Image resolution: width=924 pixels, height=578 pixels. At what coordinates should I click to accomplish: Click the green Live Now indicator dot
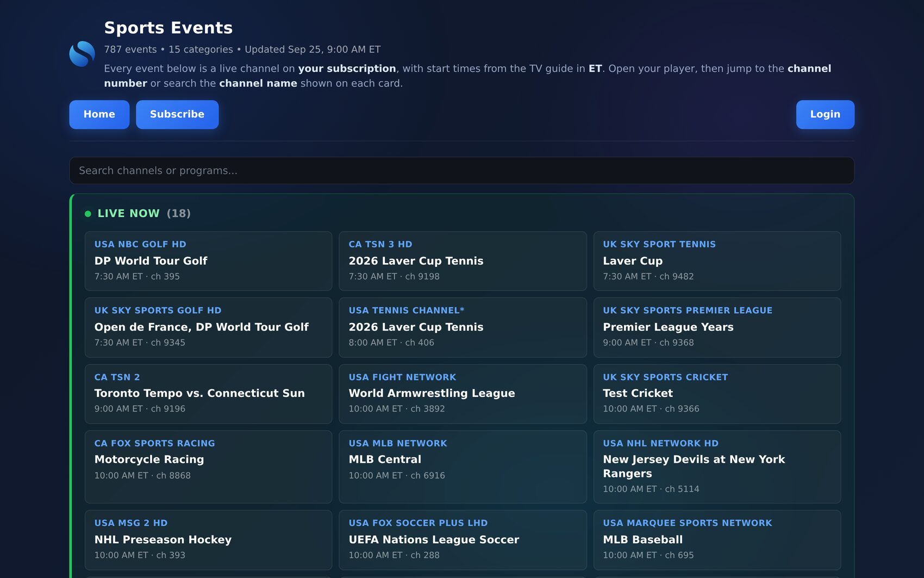tap(88, 214)
